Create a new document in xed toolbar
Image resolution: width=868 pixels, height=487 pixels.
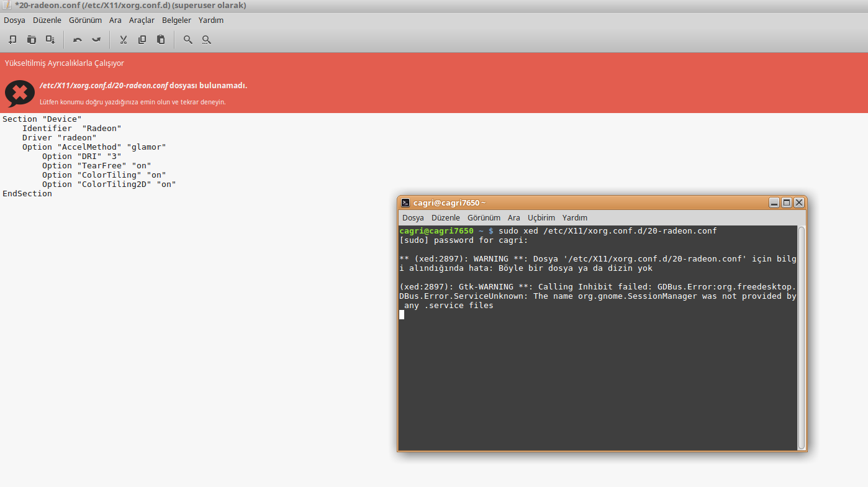pyautogui.click(x=12, y=40)
